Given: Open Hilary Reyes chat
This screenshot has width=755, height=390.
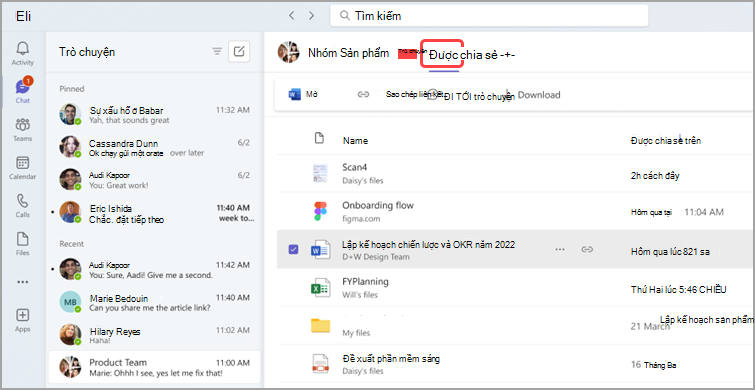Looking at the screenshot, I should tap(155, 336).
